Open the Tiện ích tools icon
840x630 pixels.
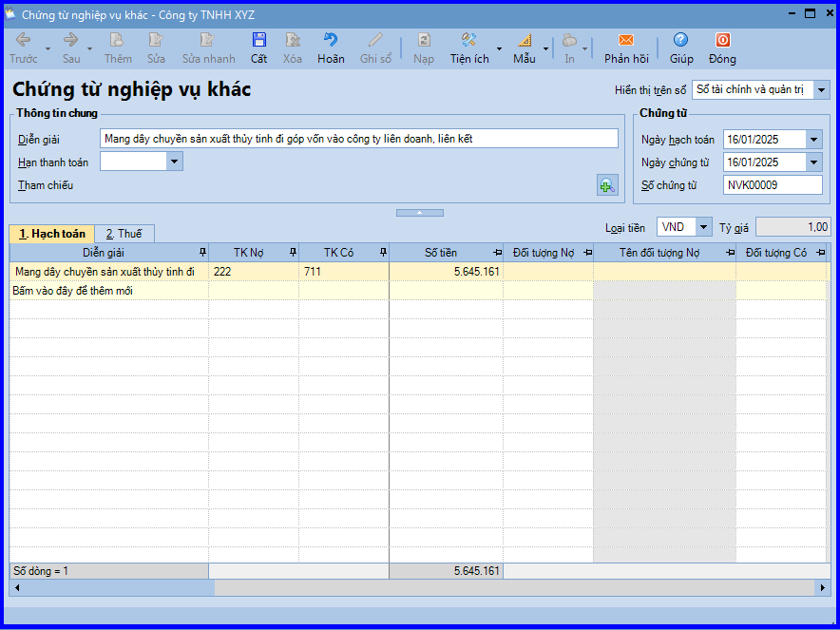tap(468, 41)
